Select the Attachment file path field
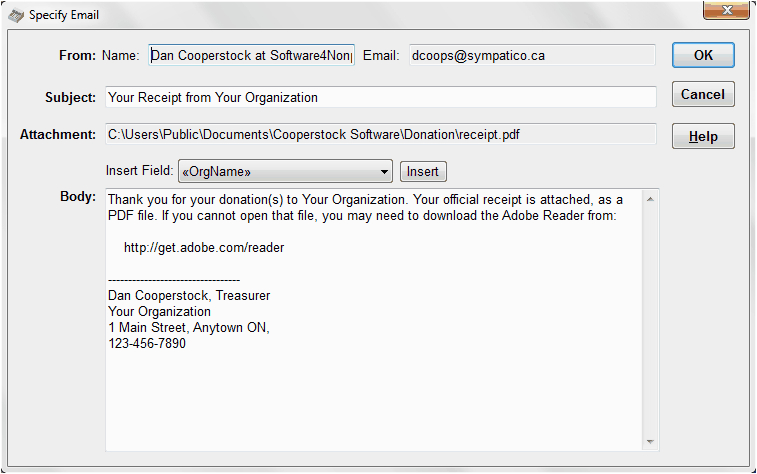This screenshot has height=474, width=757. tap(380, 134)
